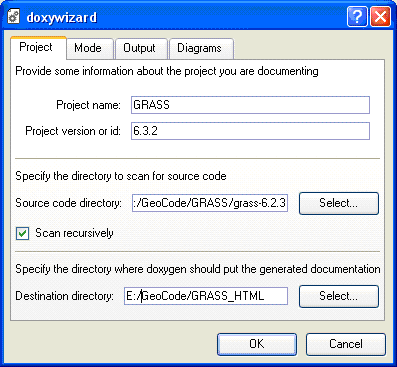Confirm the wizard settings with OK
397x367 pixels.
[x=257, y=344]
